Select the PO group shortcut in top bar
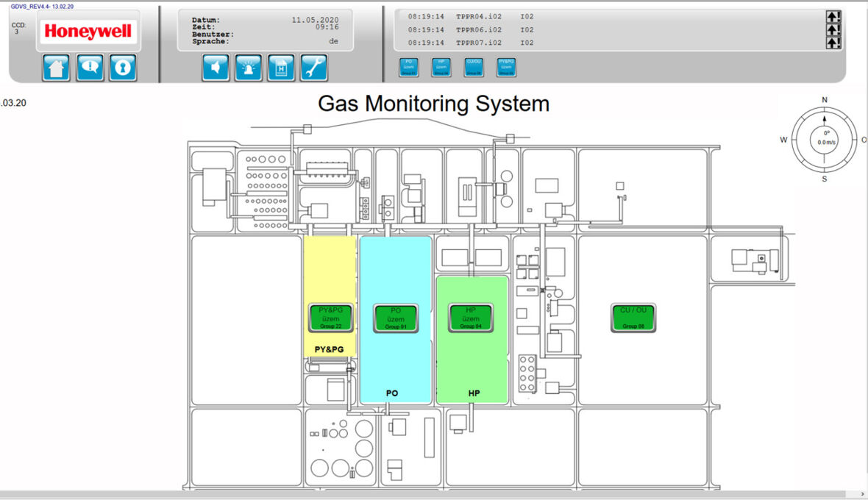868x500 pixels. pyautogui.click(x=408, y=67)
